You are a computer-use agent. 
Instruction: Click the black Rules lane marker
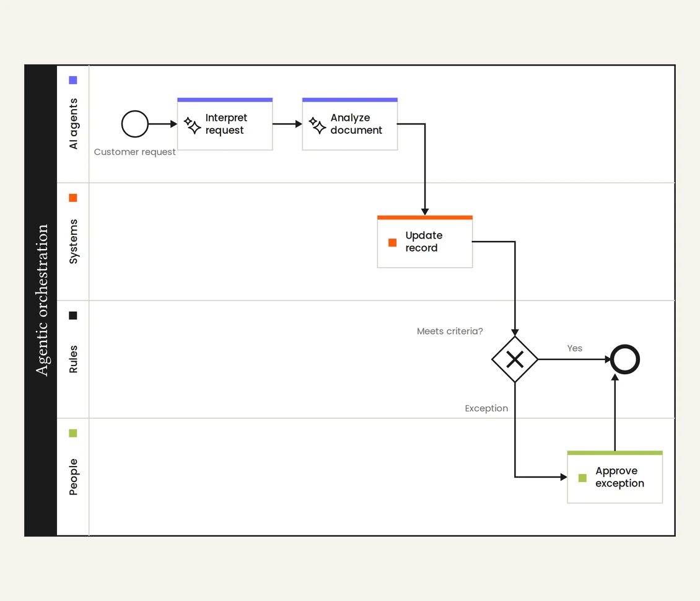pyautogui.click(x=73, y=315)
